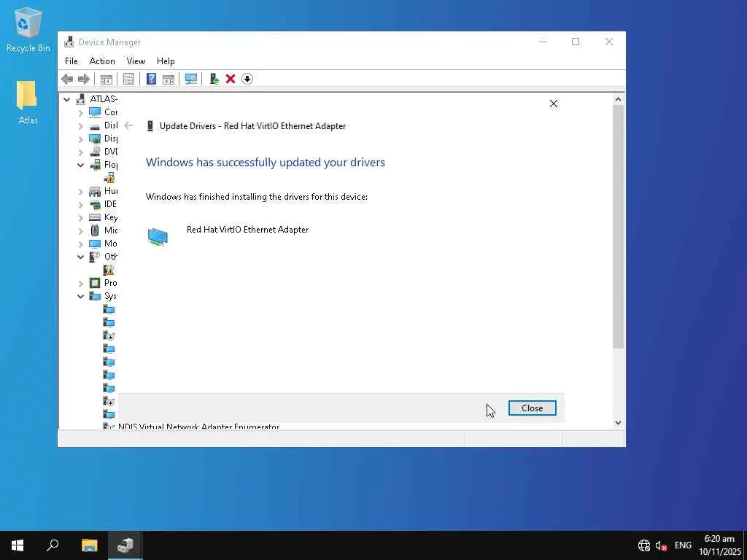This screenshot has width=747, height=560.
Task: Expand the Disk drives tree node
Action: (x=80, y=126)
